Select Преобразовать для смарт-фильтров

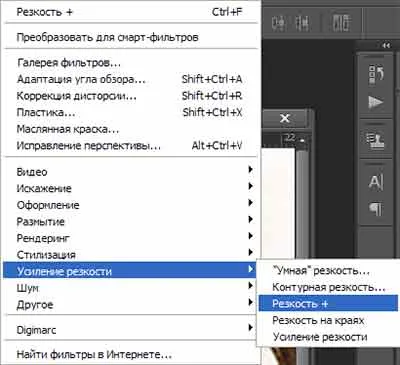click(130, 37)
